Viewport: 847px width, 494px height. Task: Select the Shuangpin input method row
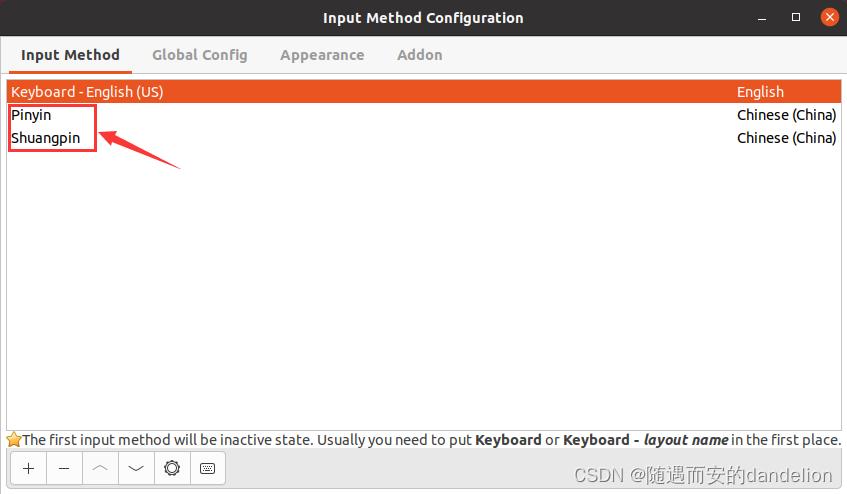coord(45,138)
